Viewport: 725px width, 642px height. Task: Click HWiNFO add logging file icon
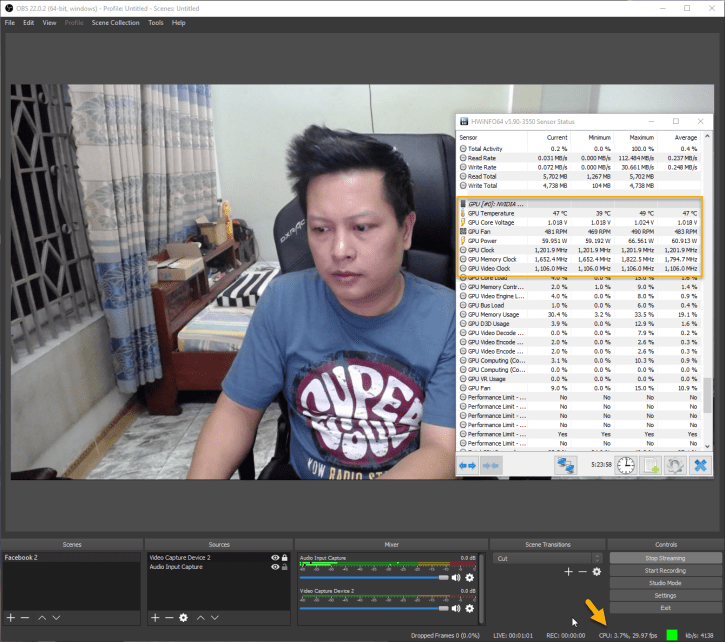click(651, 465)
